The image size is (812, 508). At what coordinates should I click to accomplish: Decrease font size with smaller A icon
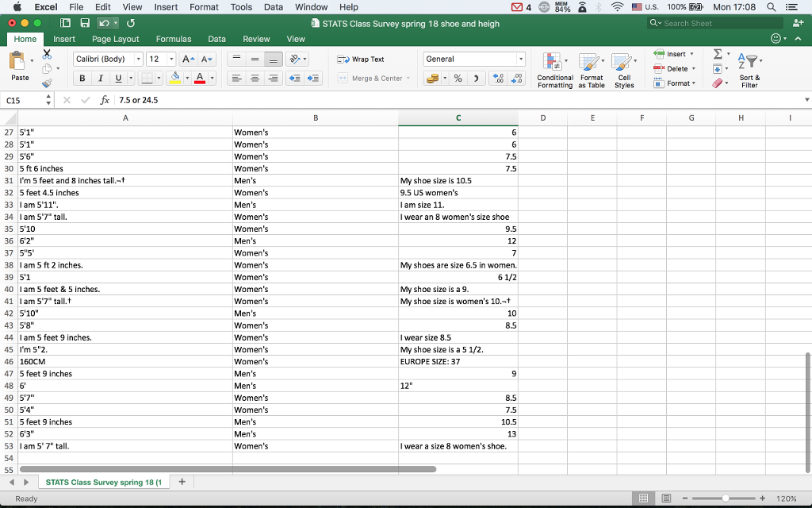click(x=207, y=59)
